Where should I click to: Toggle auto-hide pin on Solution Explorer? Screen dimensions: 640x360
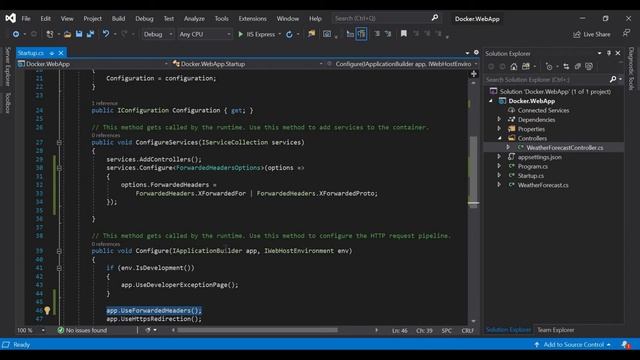point(609,53)
